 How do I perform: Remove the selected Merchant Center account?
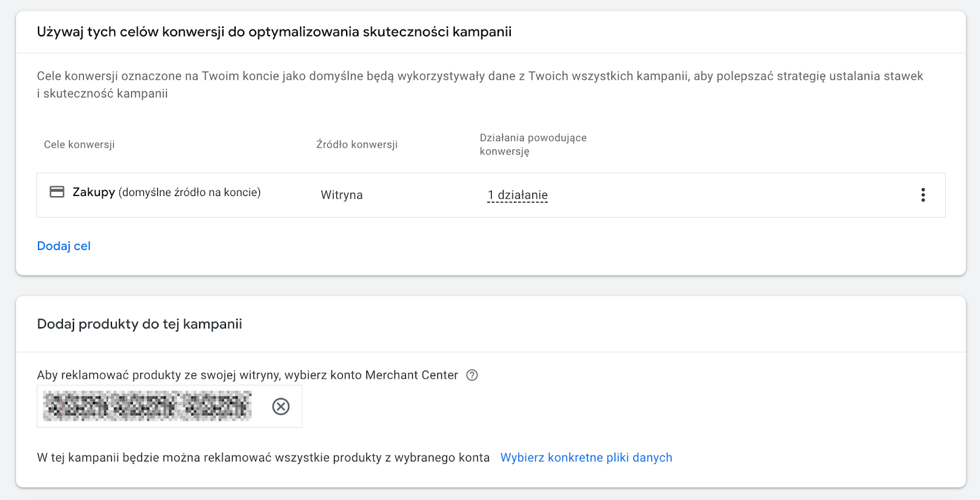point(281,406)
